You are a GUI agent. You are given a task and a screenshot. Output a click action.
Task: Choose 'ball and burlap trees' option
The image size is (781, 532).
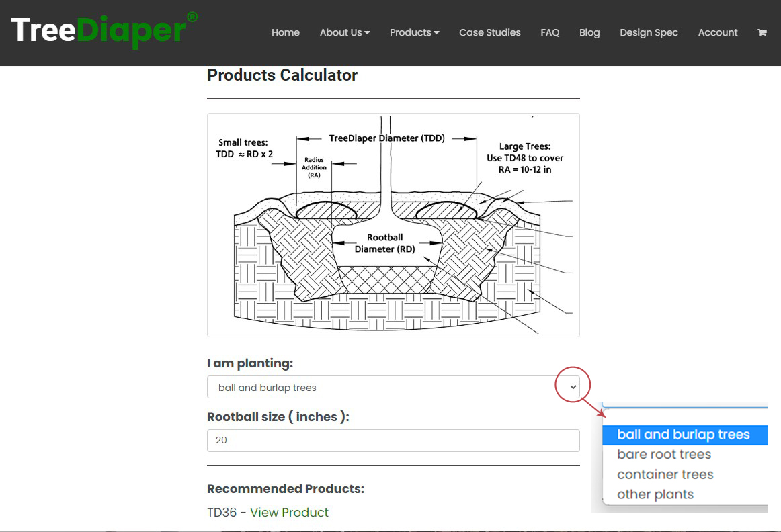point(685,435)
